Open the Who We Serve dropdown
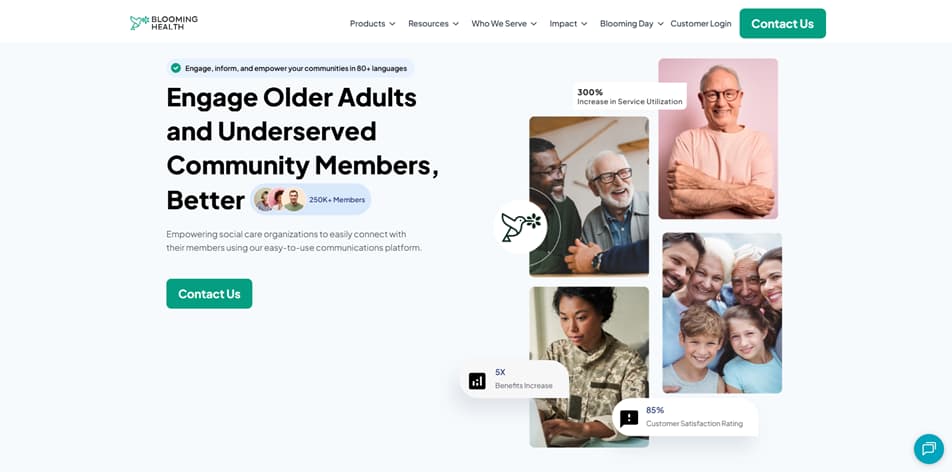This screenshot has height=472, width=952. pyautogui.click(x=504, y=24)
